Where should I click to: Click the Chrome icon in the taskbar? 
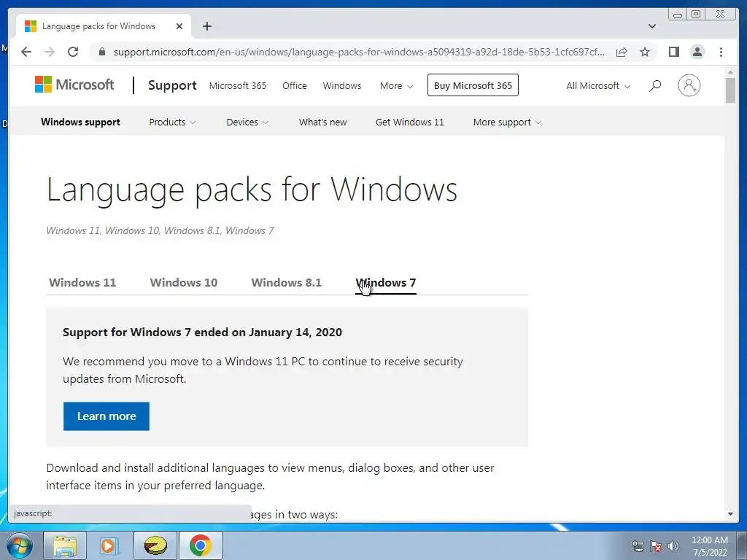[201, 545]
